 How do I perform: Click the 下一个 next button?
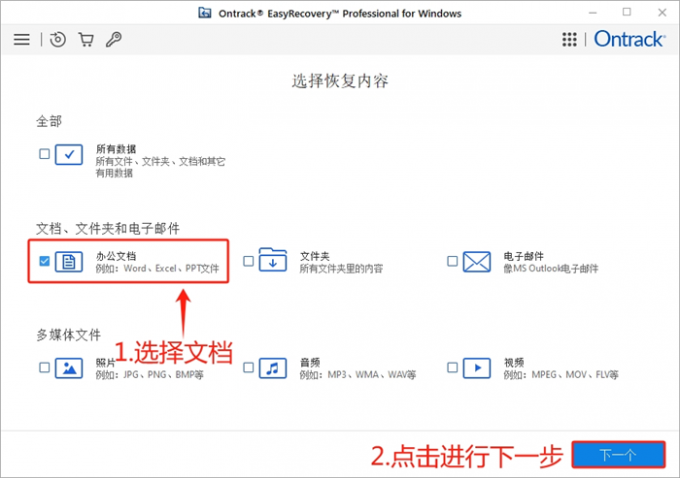click(x=618, y=455)
